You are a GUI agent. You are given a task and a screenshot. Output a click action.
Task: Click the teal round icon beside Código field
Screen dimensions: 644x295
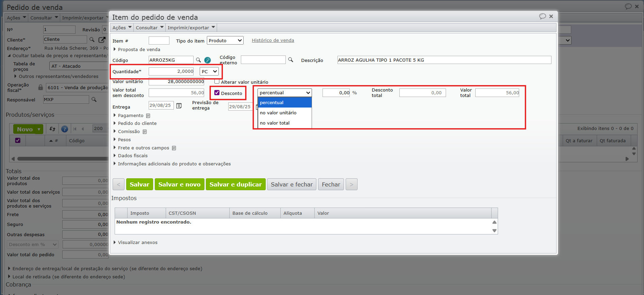pyautogui.click(x=208, y=60)
